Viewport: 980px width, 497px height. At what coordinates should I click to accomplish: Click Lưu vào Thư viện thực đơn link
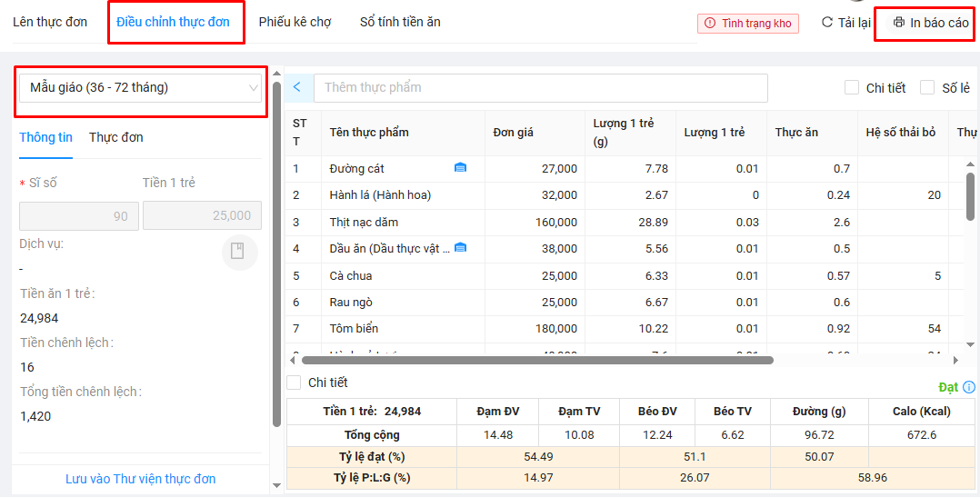click(x=140, y=479)
